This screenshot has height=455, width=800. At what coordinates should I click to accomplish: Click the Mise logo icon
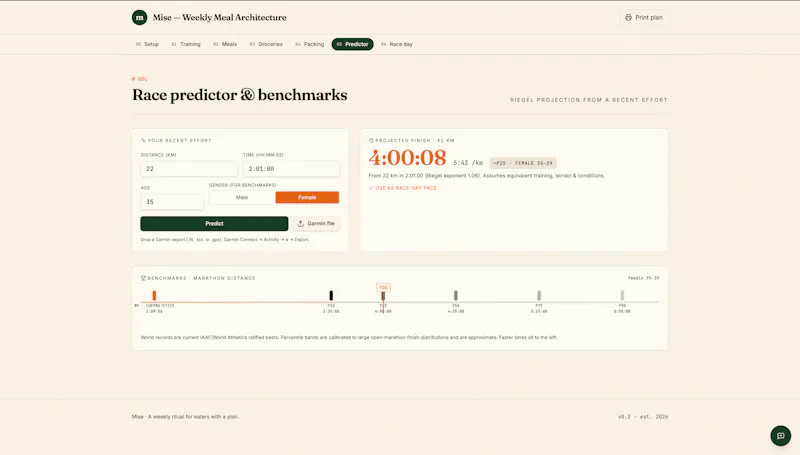139,17
